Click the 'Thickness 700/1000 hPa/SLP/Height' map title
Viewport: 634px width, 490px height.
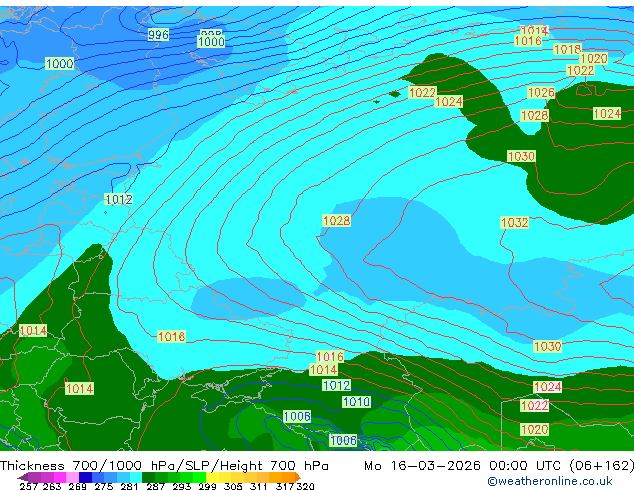pyautogui.click(x=131, y=466)
